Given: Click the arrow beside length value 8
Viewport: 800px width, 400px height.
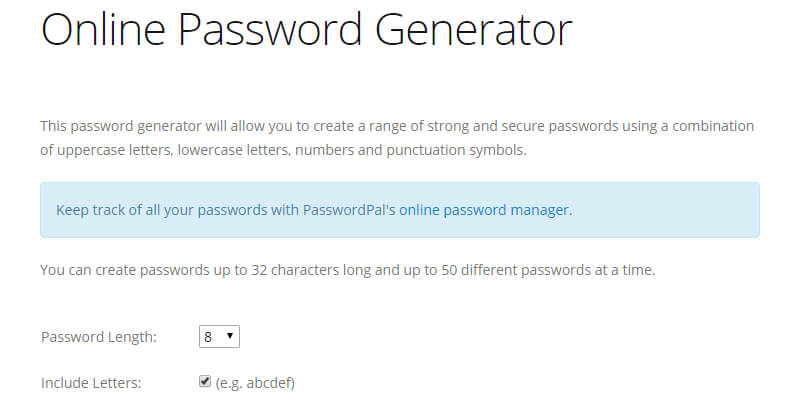Looking at the screenshot, I should [231, 337].
